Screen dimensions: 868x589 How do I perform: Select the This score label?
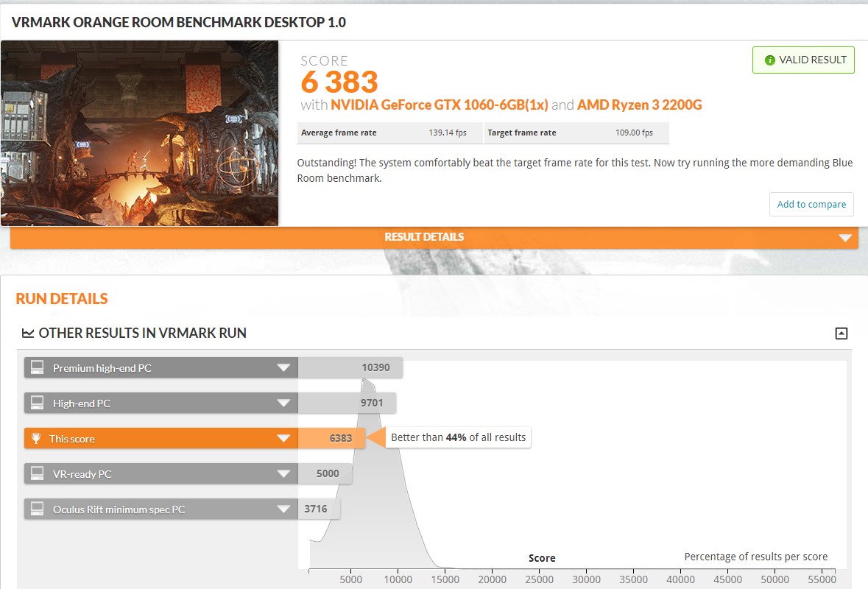click(72, 439)
